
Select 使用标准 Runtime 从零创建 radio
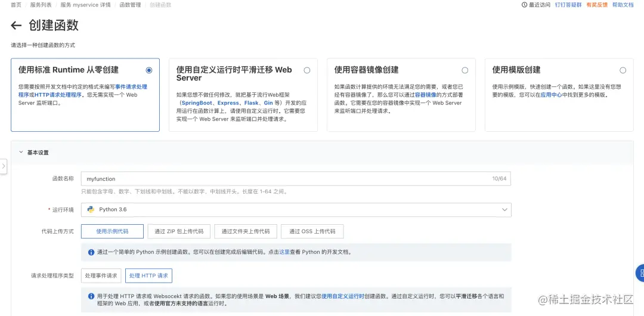click(148, 70)
